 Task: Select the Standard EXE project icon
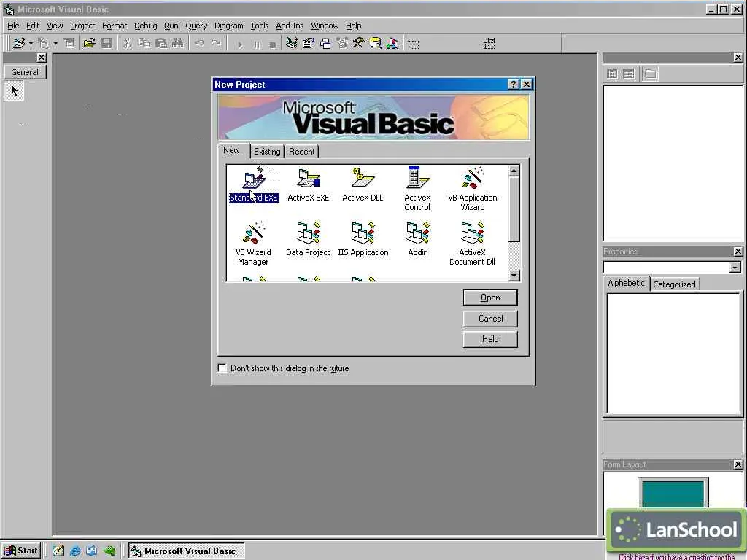[253, 184]
